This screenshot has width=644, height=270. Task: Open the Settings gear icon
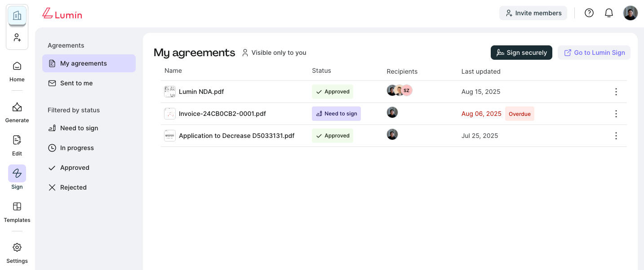[17, 247]
